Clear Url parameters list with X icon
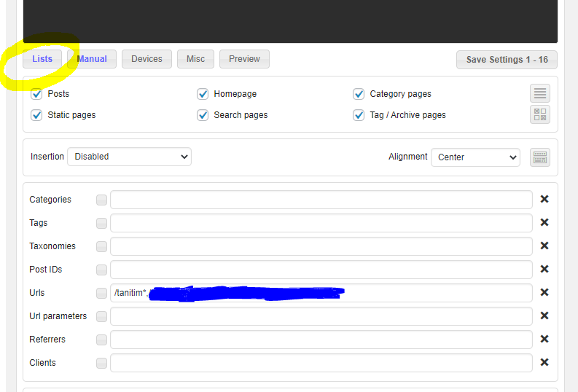 [544, 315]
